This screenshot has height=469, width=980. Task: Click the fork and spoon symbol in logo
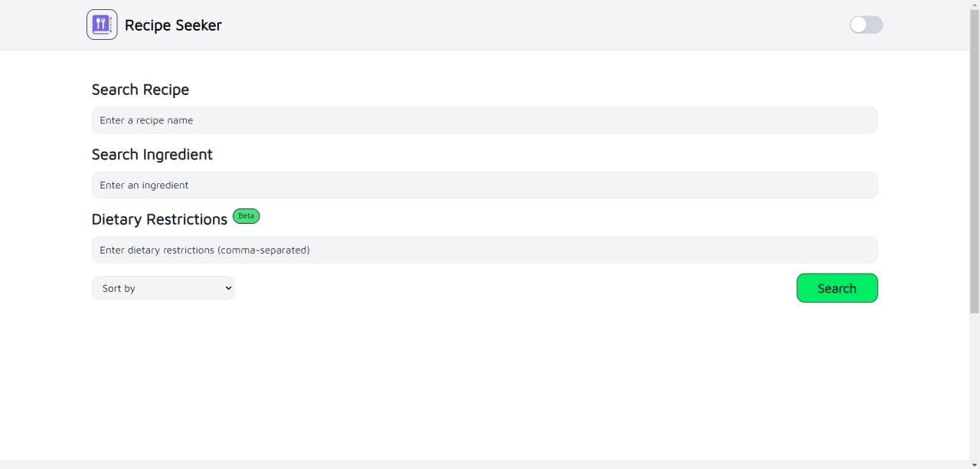coord(100,24)
